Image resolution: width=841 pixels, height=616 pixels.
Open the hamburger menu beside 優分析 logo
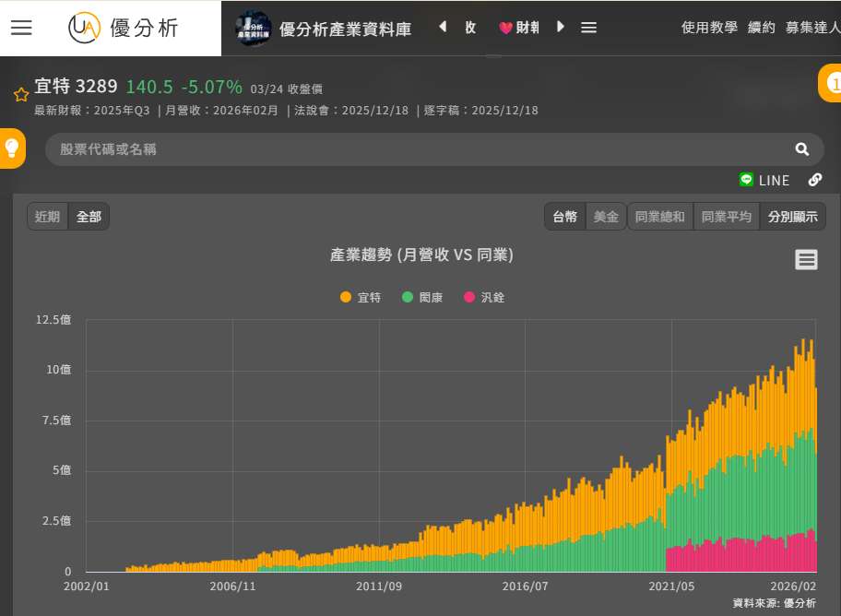tap(21, 28)
